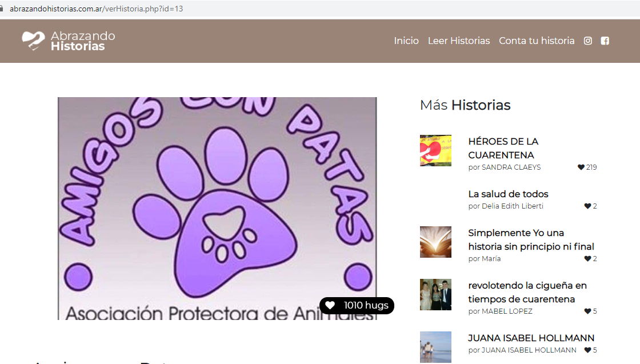Open the Leer Historias menu item

pos(459,41)
